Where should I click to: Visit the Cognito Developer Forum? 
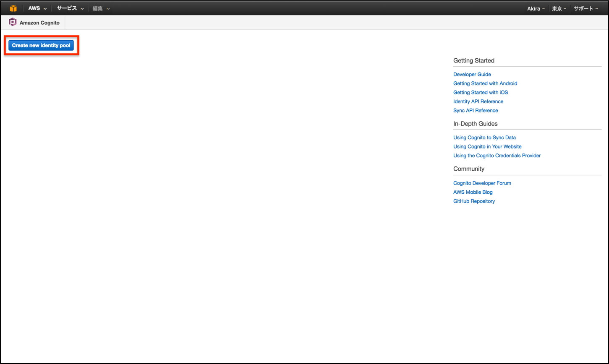(482, 183)
